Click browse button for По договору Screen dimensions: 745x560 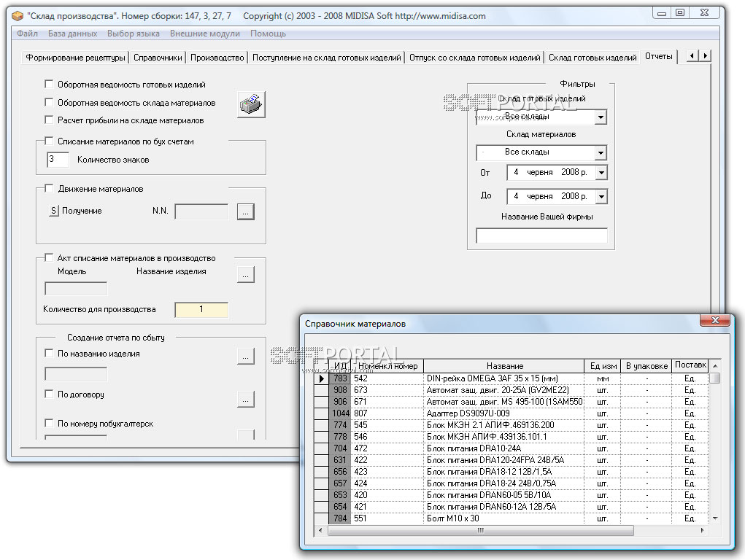tap(246, 400)
